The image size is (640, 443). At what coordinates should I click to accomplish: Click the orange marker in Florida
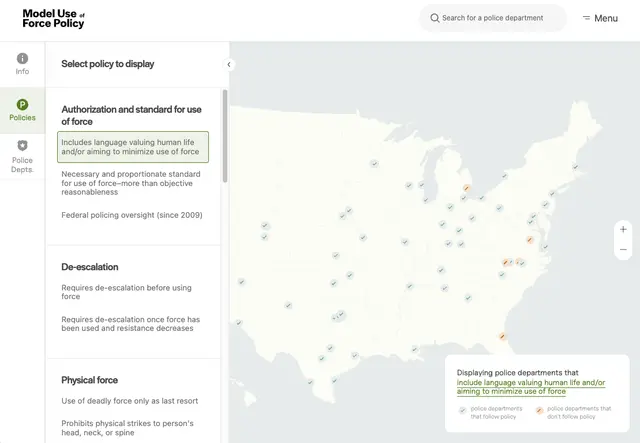[x=502, y=336]
